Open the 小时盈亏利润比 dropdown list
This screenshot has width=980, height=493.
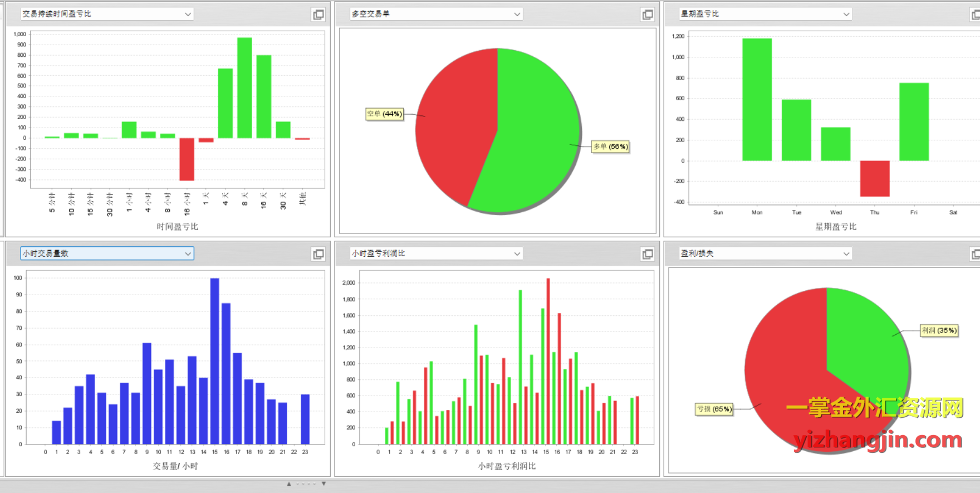coord(517,253)
